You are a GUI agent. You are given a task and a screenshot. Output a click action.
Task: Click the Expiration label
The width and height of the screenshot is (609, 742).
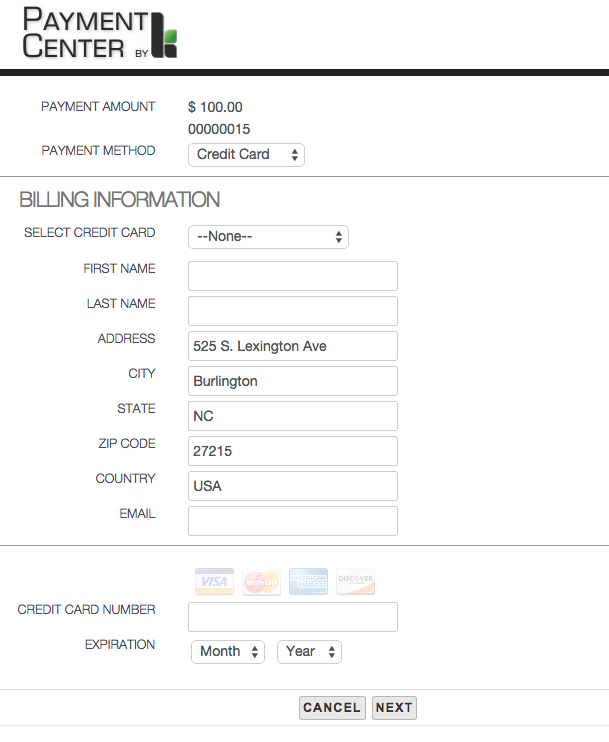120,645
